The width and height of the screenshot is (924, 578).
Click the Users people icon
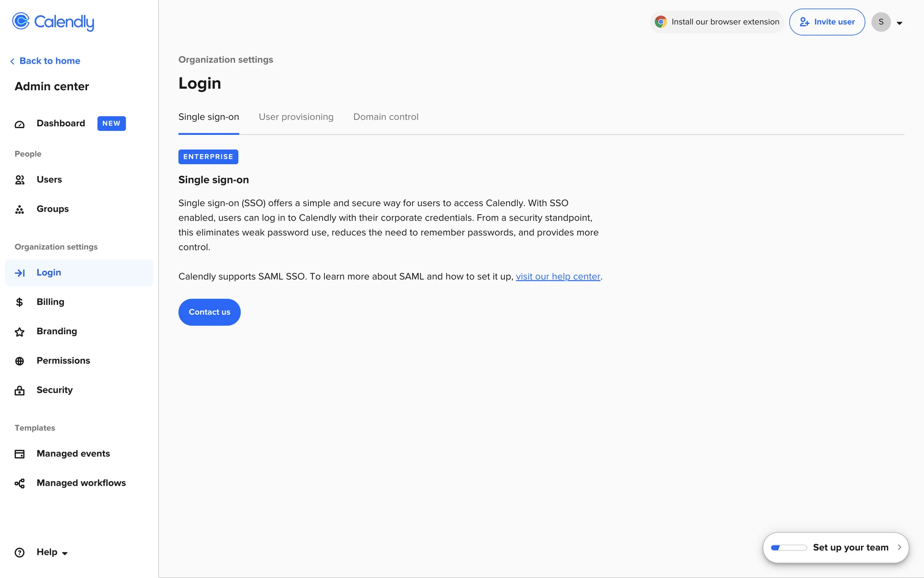20,180
